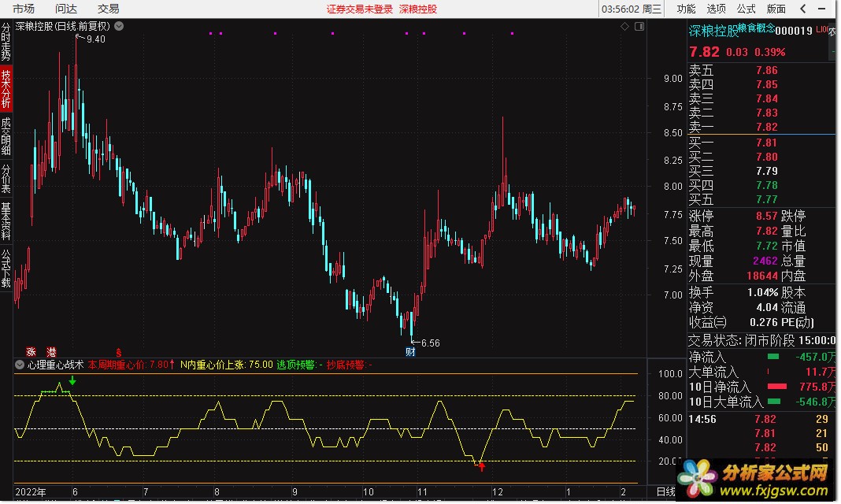841x504 pixels.
Task: Open the 市场 menu
Action: point(23,9)
